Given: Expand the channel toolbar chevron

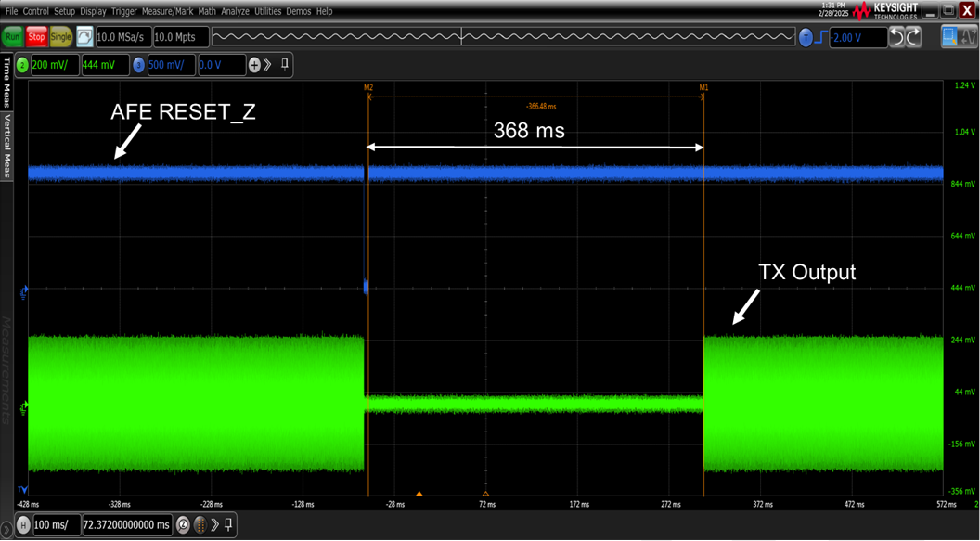Looking at the screenshot, I should tap(268, 65).
